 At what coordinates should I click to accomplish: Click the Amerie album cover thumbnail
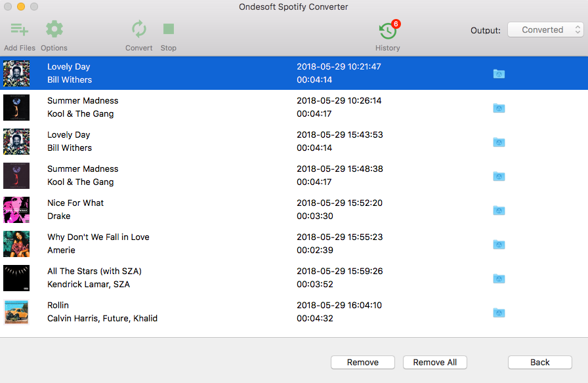[x=16, y=244]
